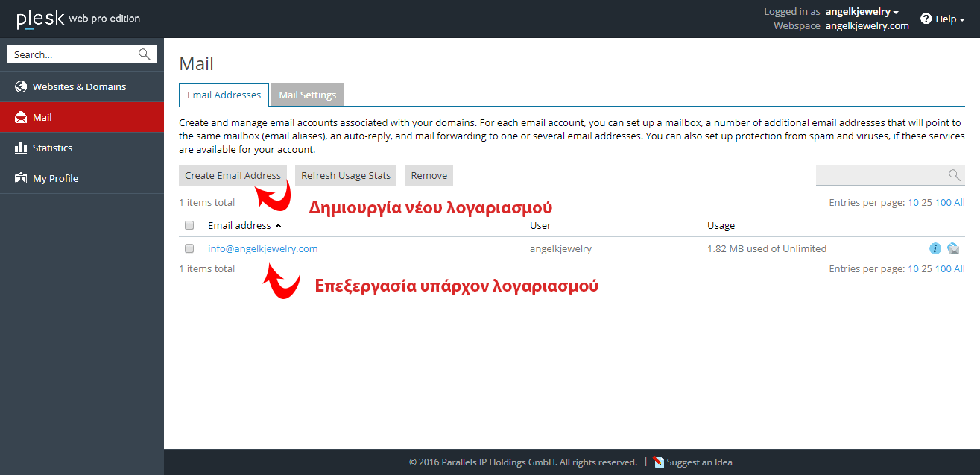Click the Help question mark icon
Screen dimensions: 980x475
[x=926, y=19]
